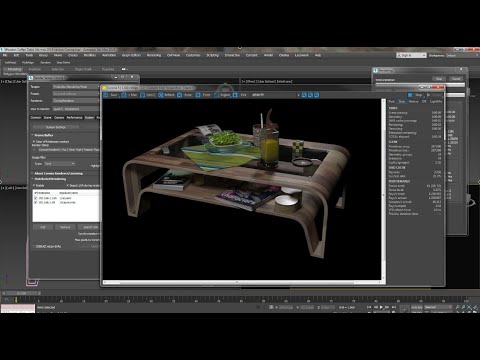Click go to start playback button

pyautogui.click(x=369, y=307)
